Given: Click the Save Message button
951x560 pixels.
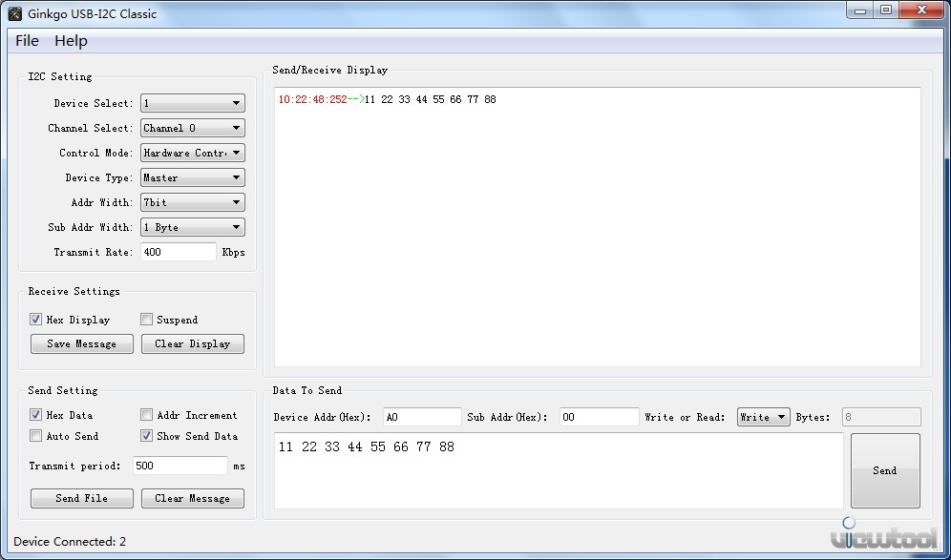Looking at the screenshot, I should (x=82, y=343).
